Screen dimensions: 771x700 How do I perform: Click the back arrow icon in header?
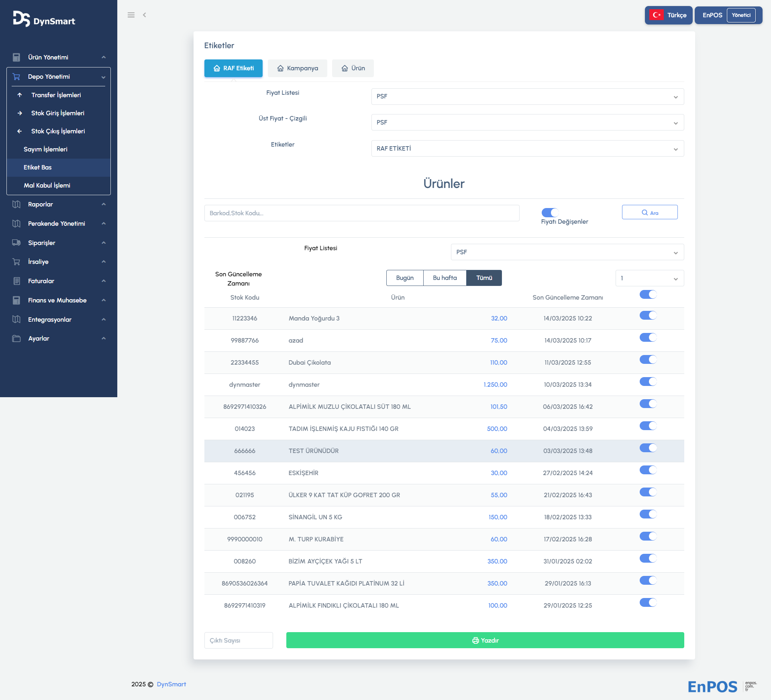[x=145, y=15]
